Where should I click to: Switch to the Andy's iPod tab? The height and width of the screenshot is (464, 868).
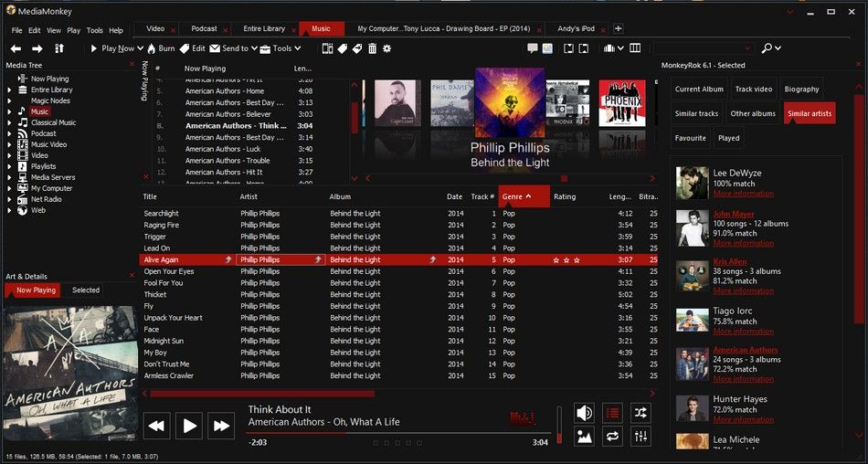click(576, 29)
